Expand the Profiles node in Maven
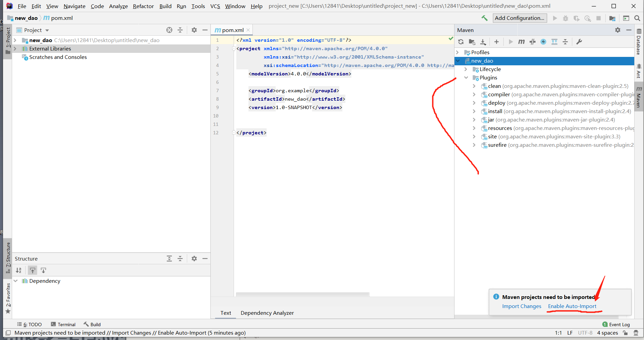644x340 pixels. tap(457, 52)
